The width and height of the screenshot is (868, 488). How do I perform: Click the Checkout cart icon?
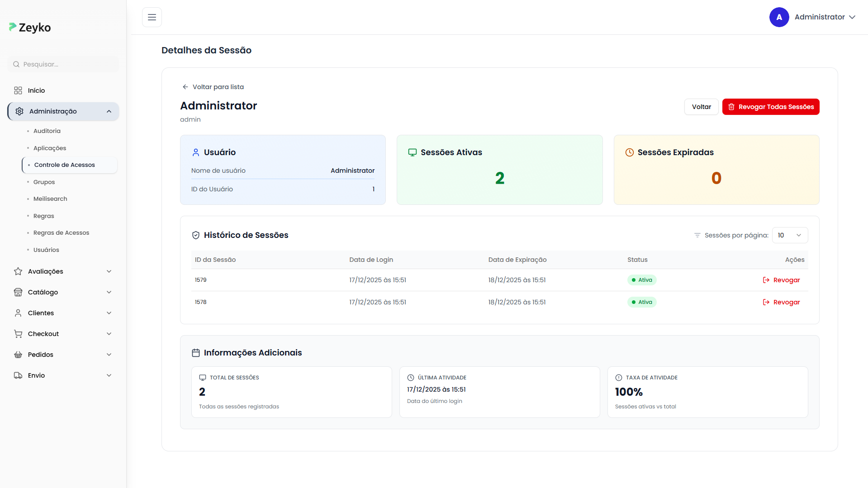(x=18, y=334)
